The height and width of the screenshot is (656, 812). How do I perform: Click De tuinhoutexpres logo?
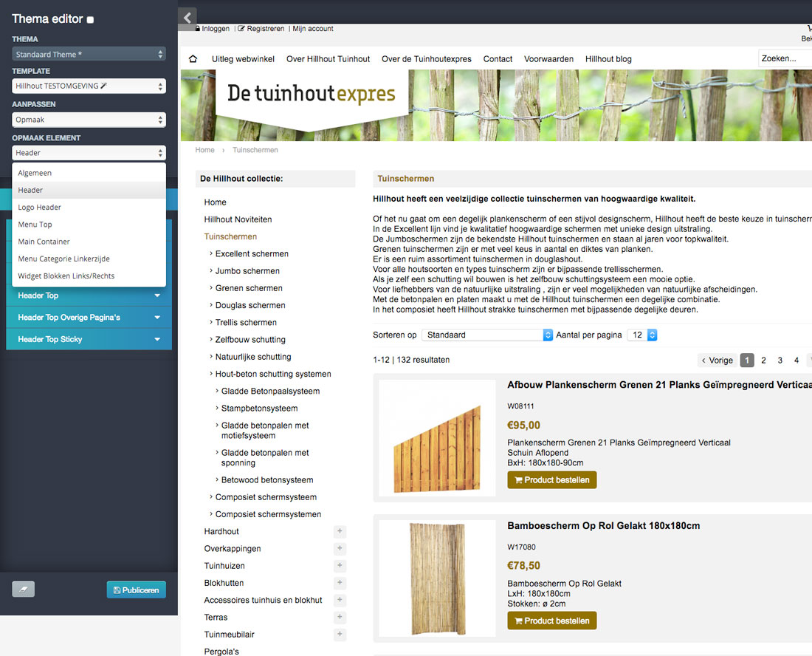(x=311, y=94)
